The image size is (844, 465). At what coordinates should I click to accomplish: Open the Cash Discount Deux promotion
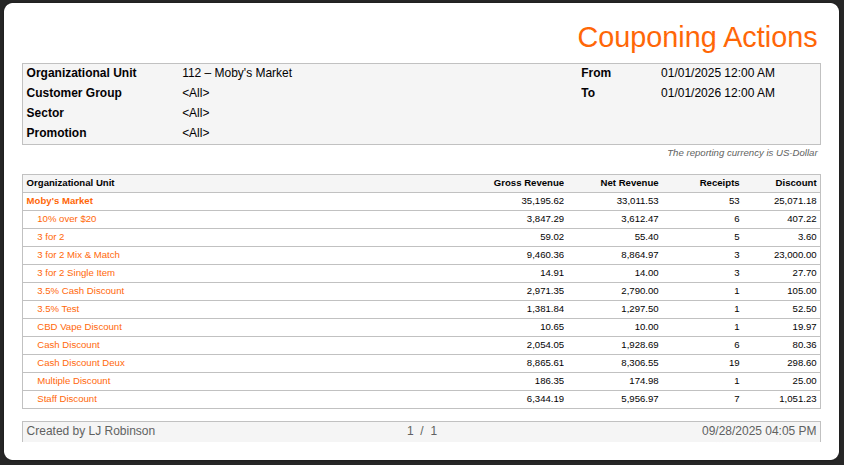(x=80, y=363)
